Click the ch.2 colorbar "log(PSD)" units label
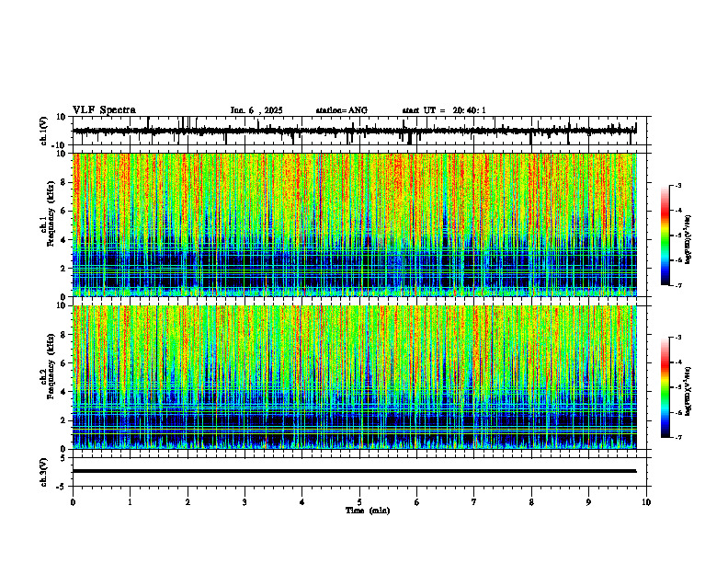Screen dimensions: 728x563 click(688, 391)
